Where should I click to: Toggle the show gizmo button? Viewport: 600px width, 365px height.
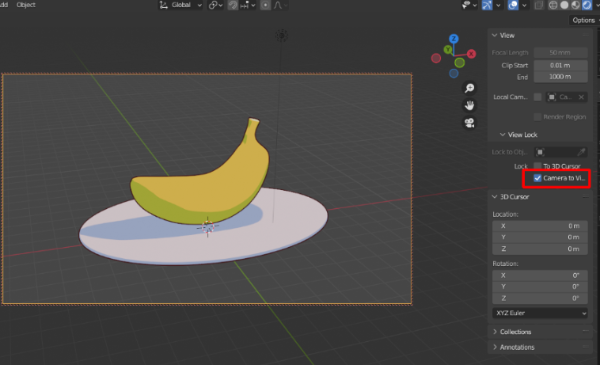pos(487,5)
